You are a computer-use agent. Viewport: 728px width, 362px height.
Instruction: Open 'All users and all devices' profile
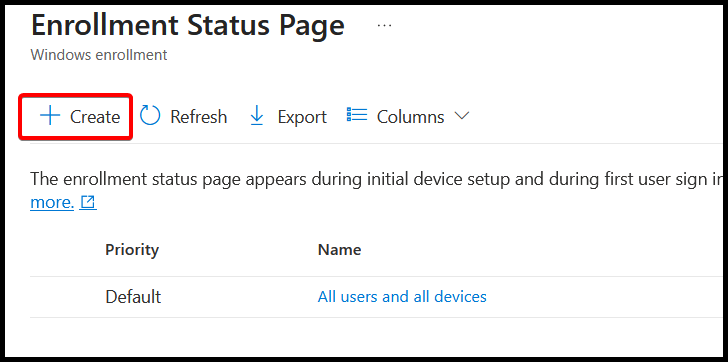coord(402,297)
